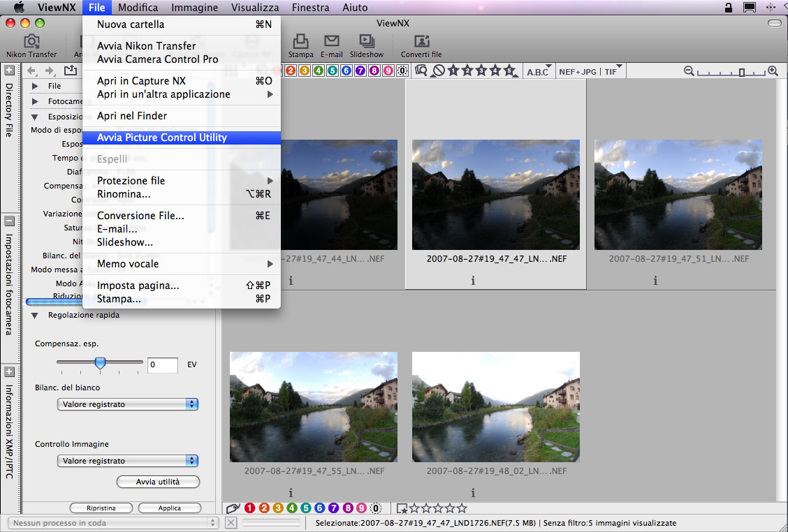Choose Avvia Picture Control Utility menu item
Viewport: 788px width, 532px height.
182,138
